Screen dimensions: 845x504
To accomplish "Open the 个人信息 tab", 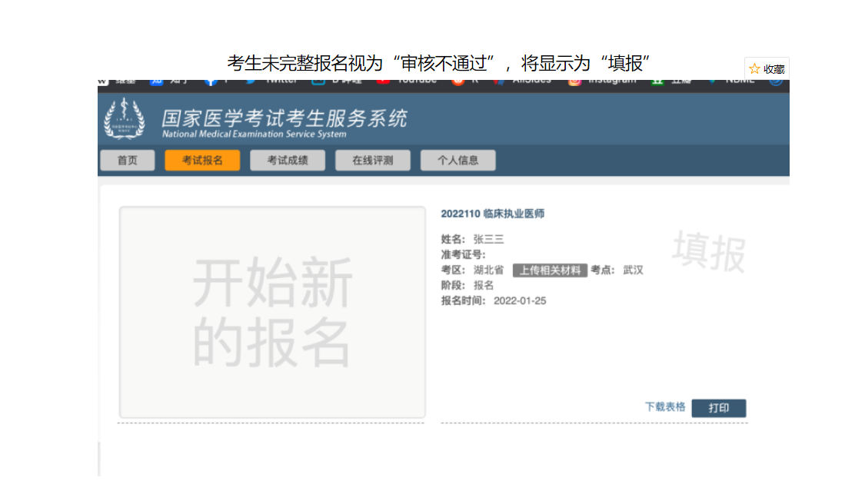I will pos(457,161).
